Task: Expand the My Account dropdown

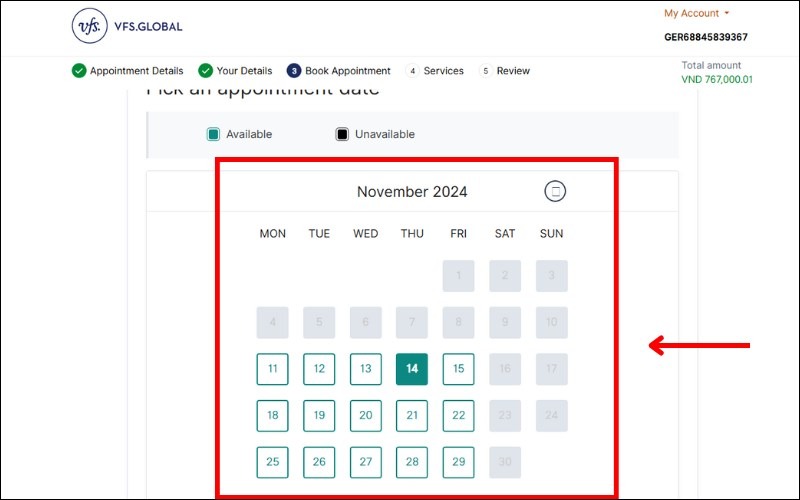Action: click(697, 14)
